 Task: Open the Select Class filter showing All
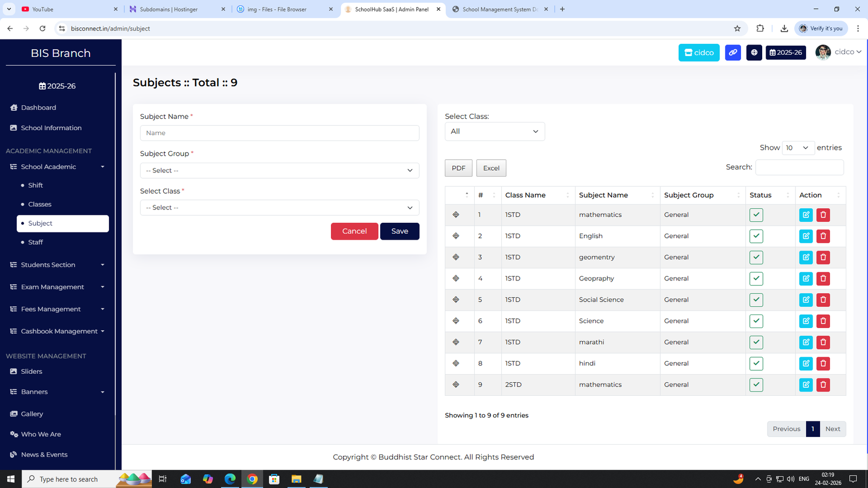pyautogui.click(x=494, y=131)
